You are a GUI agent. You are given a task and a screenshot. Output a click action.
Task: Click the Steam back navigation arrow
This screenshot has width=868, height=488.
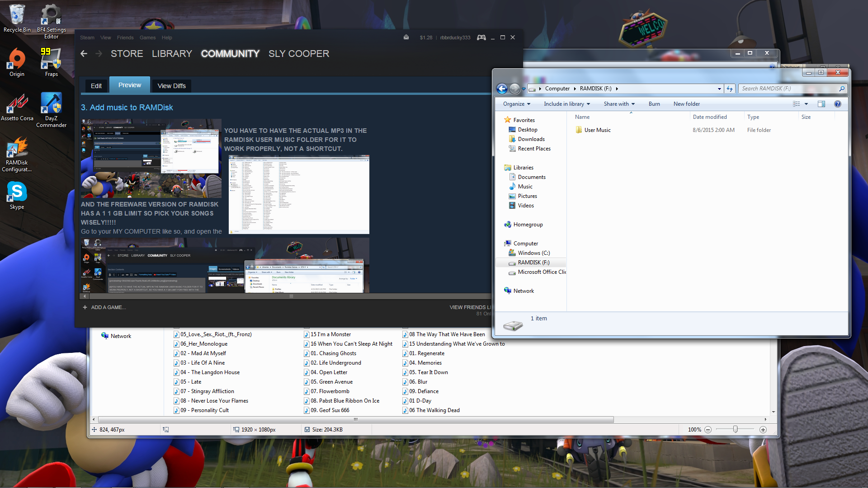[84, 54]
